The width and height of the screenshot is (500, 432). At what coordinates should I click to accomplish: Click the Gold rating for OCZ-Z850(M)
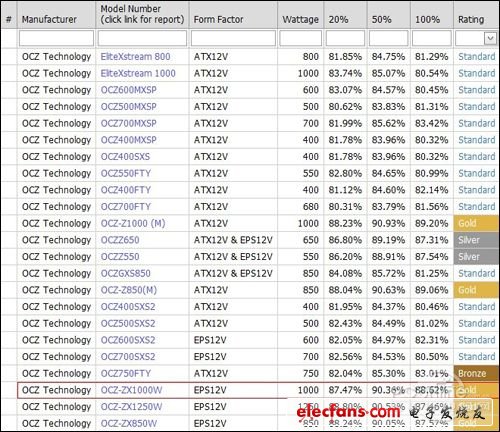tap(476, 290)
